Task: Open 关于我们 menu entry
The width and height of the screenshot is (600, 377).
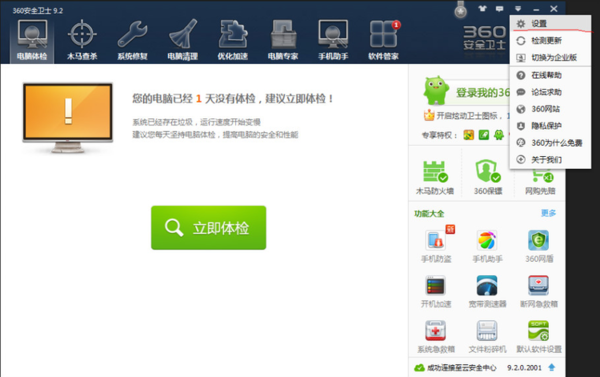Action: coord(550,160)
